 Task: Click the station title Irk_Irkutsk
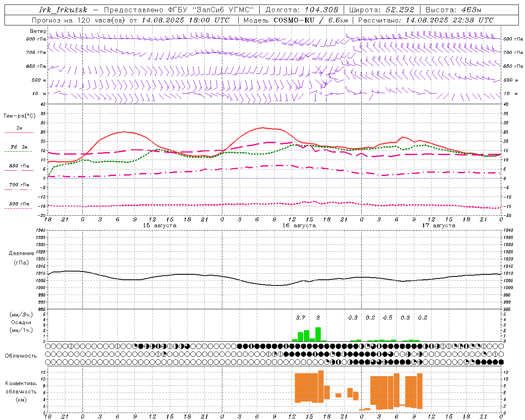63,10
